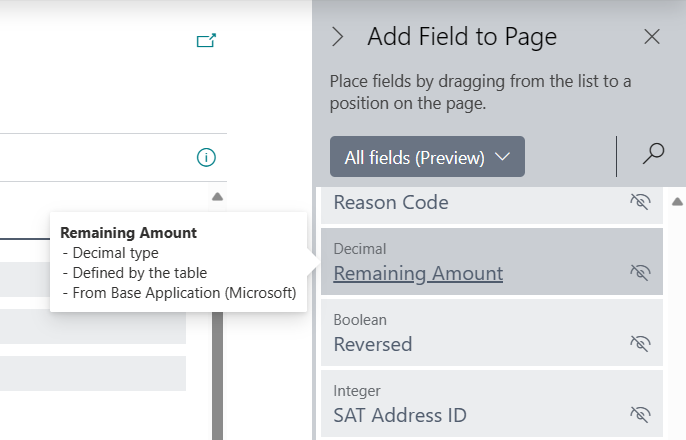The image size is (686, 440).
Task: Search fields with the magnifier icon
Action: click(x=653, y=154)
